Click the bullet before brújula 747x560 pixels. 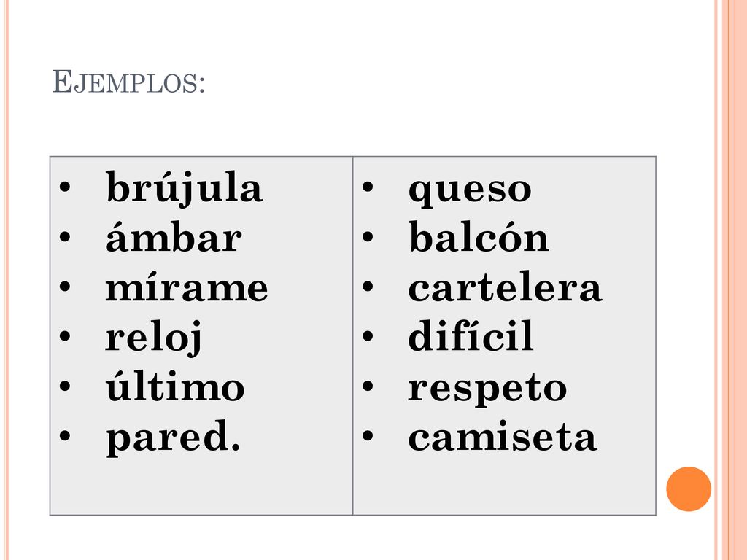pyautogui.click(x=65, y=187)
